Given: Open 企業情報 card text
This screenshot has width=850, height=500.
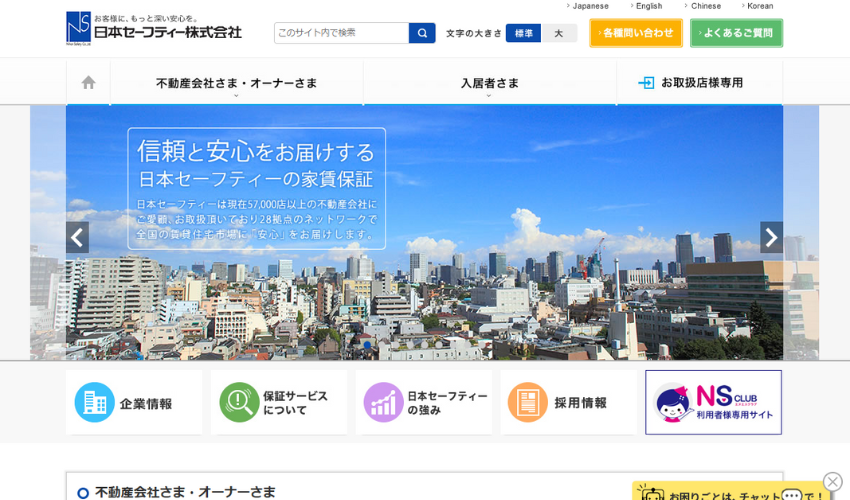Looking at the screenshot, I should 146,403.
